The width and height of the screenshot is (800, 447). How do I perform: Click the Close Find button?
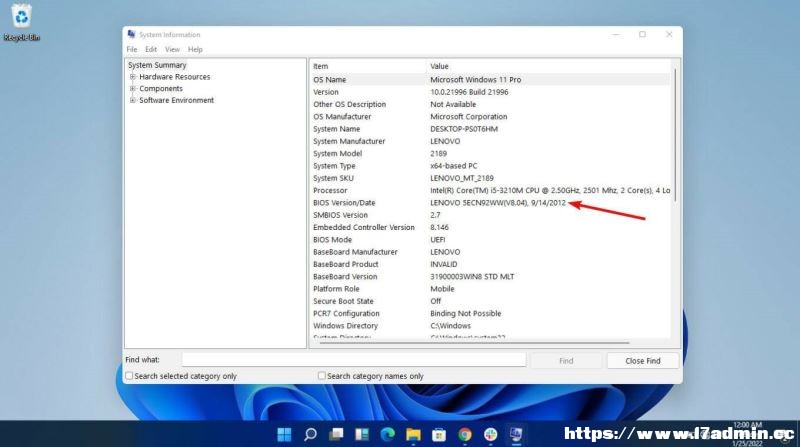tap(643, 361)
